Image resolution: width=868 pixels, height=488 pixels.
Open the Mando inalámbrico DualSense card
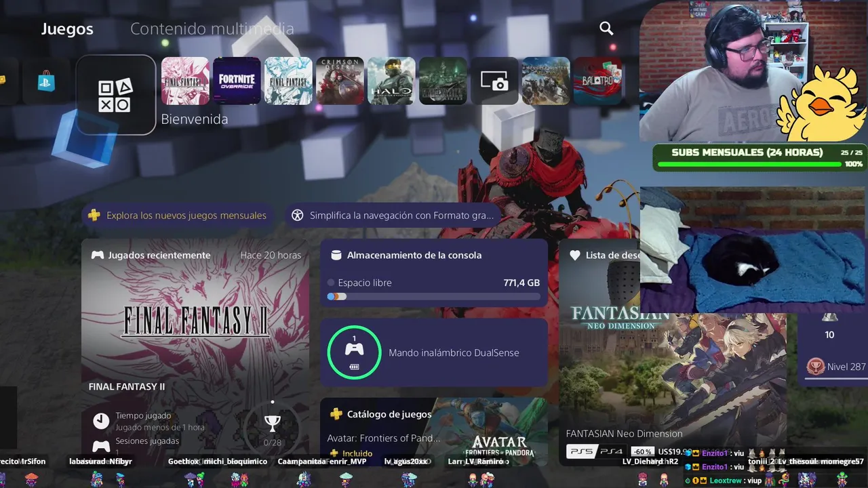[434, 352]
